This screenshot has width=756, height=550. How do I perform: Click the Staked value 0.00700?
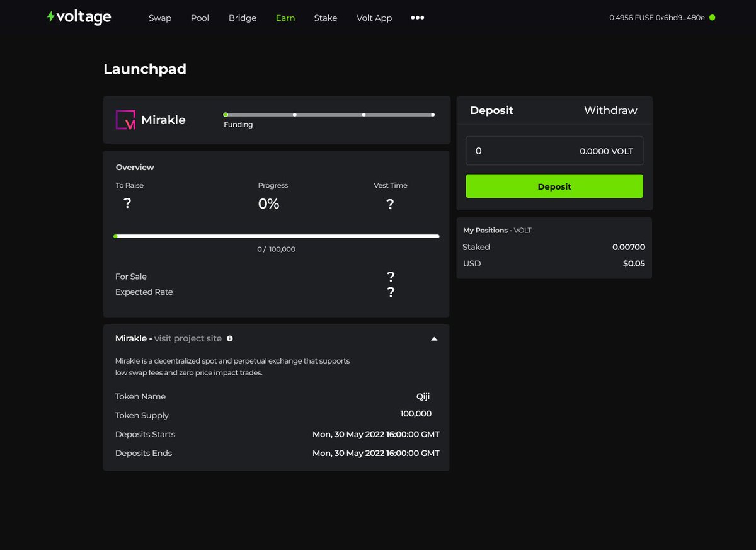(629, 247)
